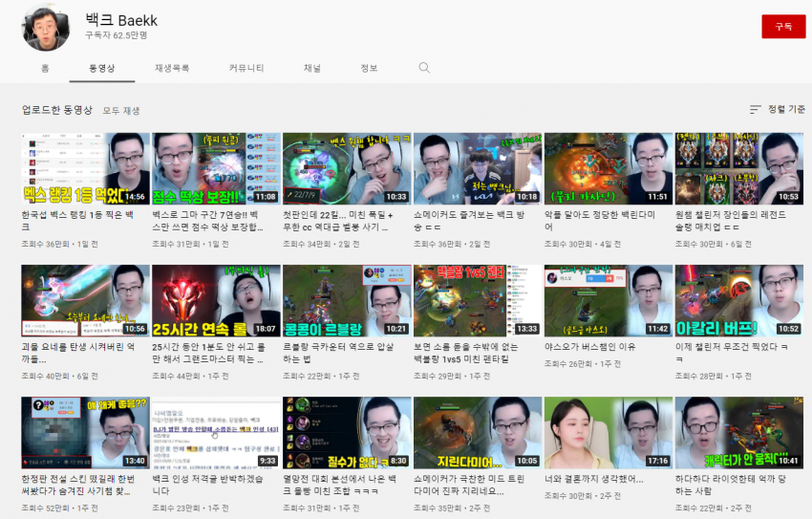
Task: Play the 10:21 콩콩이 르블랑 thumbnail
Action: click(347, 300)
